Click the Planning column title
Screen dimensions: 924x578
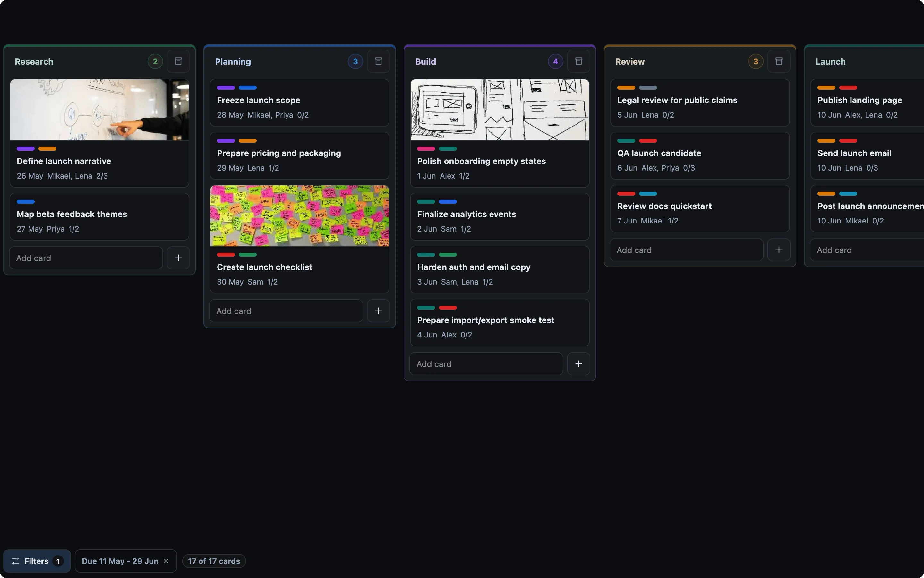coord(233,62)
